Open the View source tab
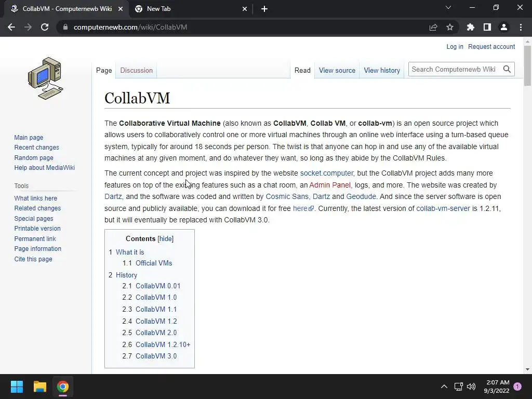The height and width of the screenshot is (399, 532). click(337, 70)
